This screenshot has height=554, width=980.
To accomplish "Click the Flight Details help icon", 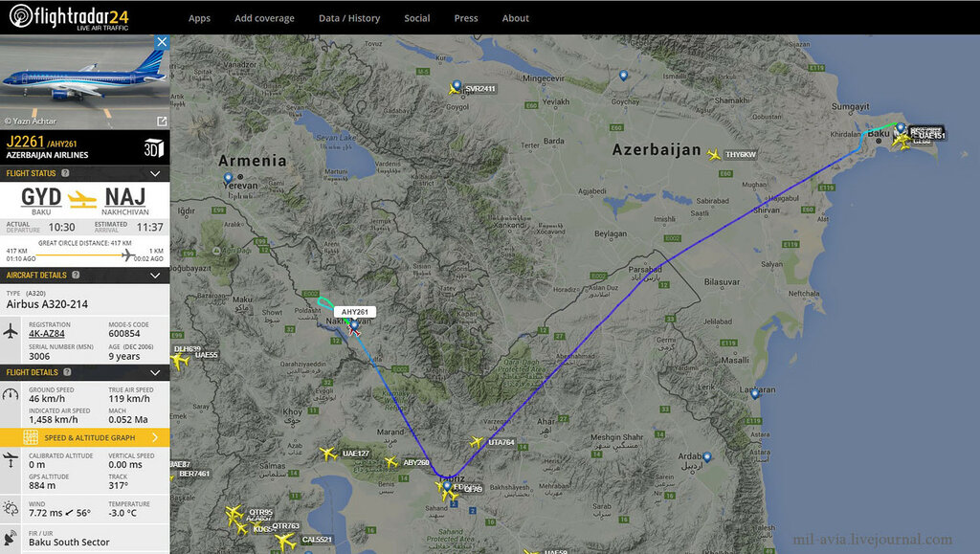I will click(67, 372).
